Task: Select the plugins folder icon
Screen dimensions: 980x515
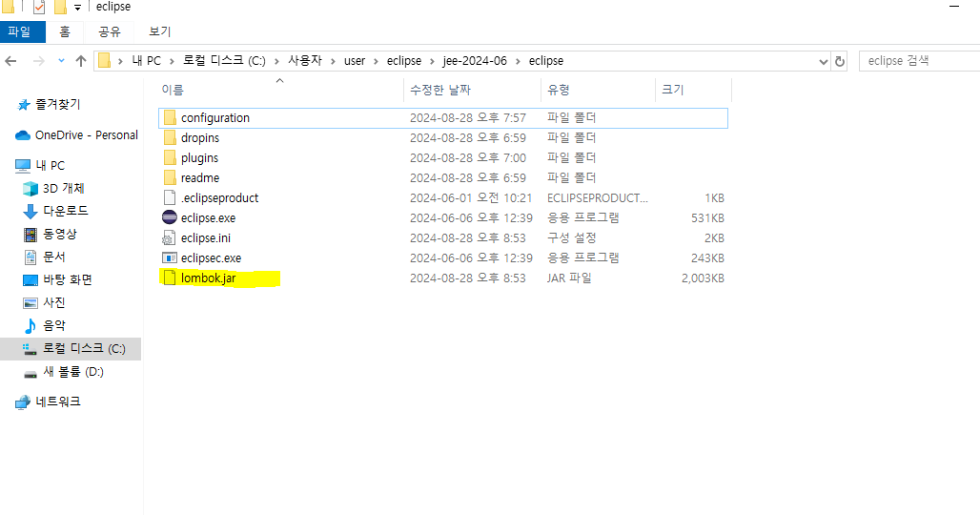Action: [x=170, y=157]
